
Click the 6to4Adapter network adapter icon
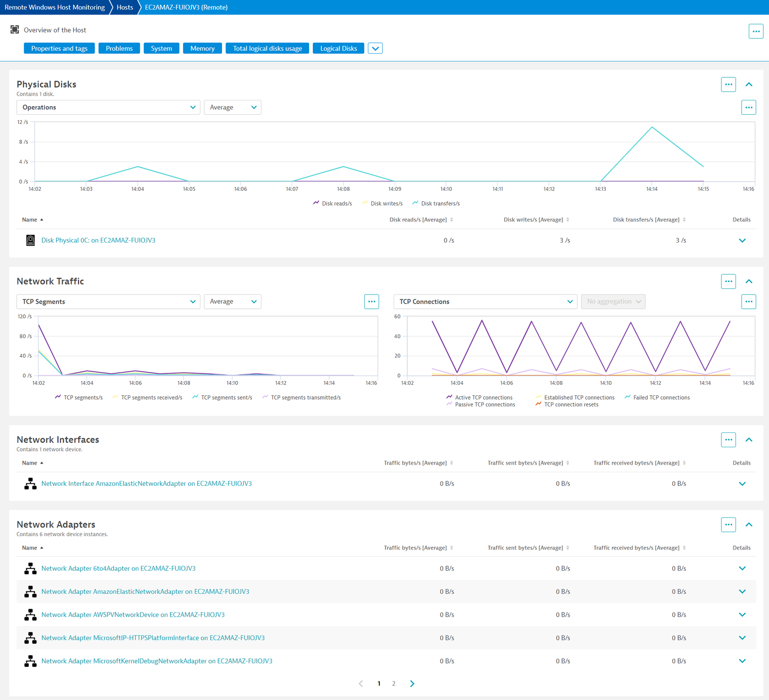coord(30,568)
